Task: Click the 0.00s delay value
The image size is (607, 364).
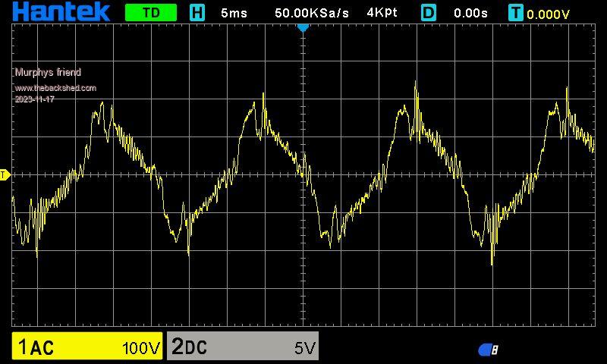Action: 470,13
